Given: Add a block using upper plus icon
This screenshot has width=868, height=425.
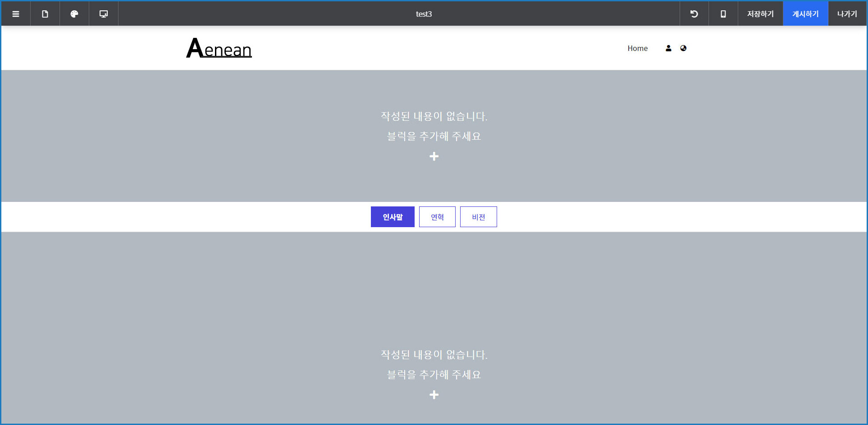Looking at the screenshot, I should [434, 156].
